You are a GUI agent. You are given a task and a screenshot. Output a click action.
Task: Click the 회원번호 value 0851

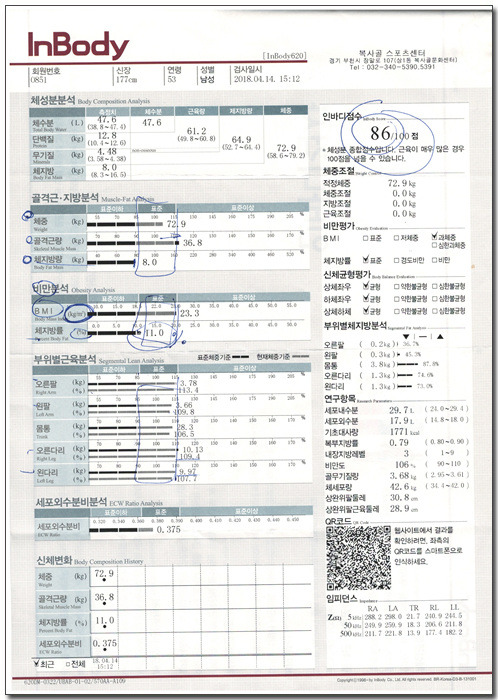(38, 80)
